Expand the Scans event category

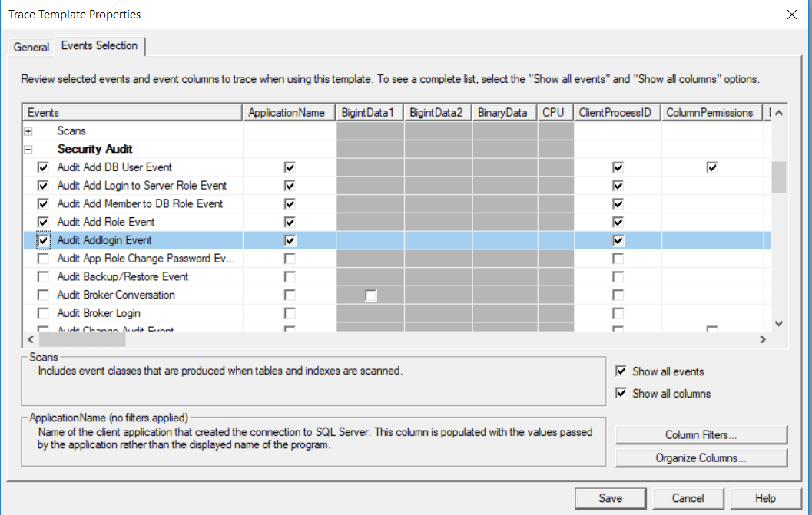click(x=28, y=130)
